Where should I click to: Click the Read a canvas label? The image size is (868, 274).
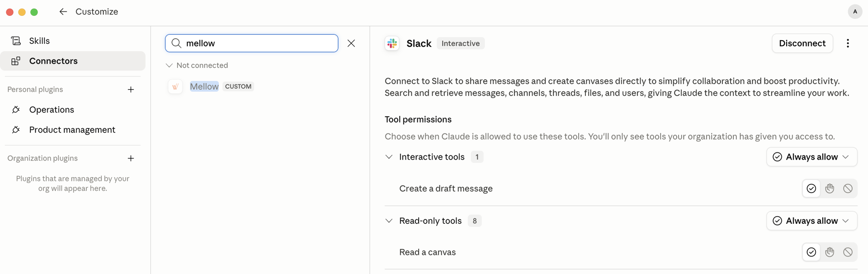[x=427, y=252]
